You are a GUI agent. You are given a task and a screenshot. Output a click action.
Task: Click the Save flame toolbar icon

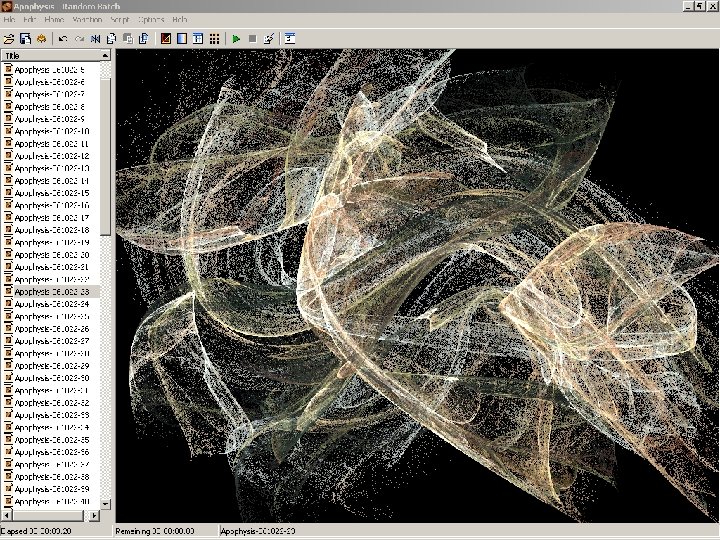click(x=25, y=39)
